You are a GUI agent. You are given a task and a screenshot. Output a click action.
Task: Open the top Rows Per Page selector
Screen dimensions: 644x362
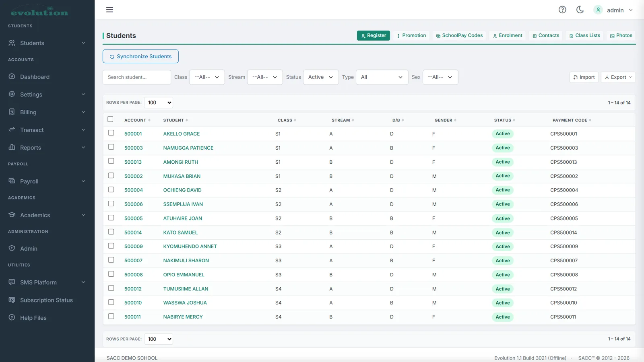159,103
